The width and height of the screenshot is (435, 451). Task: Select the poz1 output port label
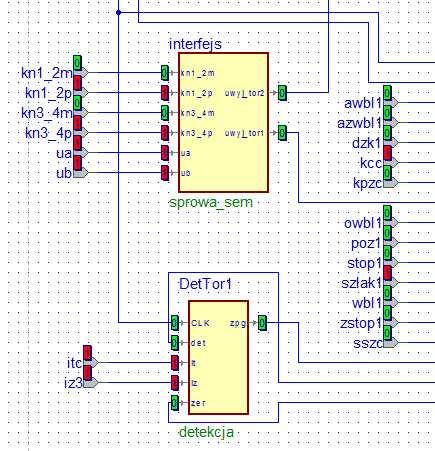[x=366, y=244]
